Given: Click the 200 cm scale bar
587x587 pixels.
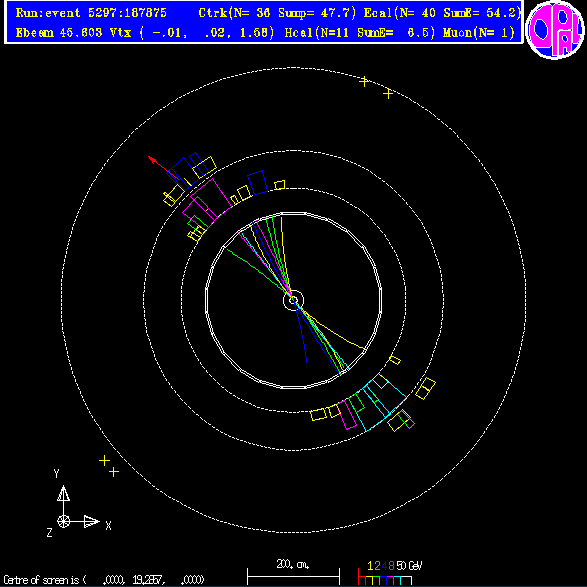Looking at the screenshot, I should point(293,576).
